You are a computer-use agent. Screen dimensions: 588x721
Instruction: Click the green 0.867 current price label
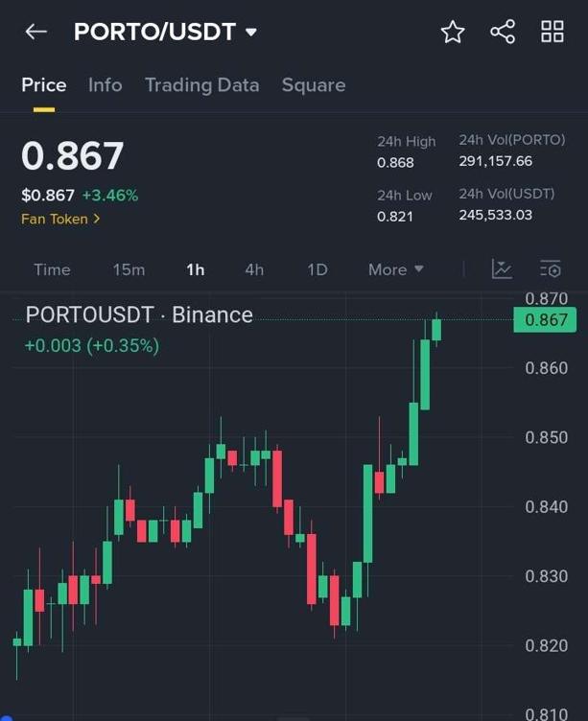click(545, 320)
